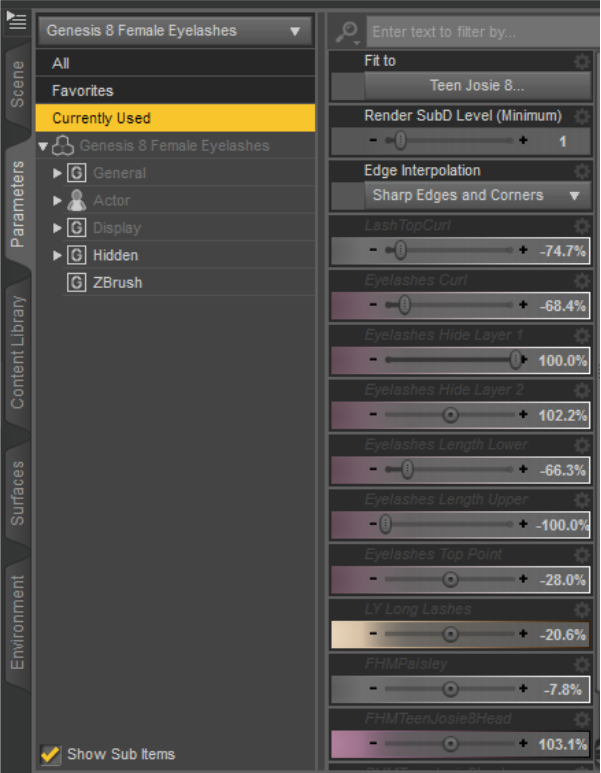The height and width of the screenshot is (773, 601).
Task: Click the Edge Interpolation gear icon
Action: tap(581, 171)
